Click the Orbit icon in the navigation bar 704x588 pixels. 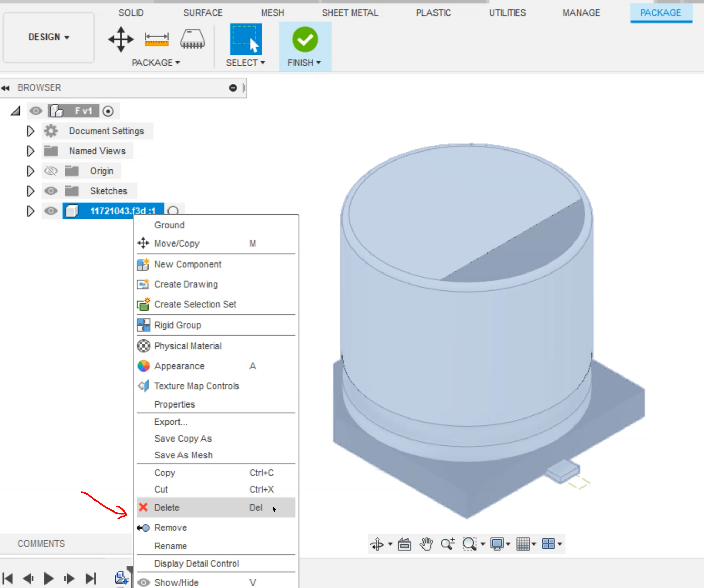377,544
